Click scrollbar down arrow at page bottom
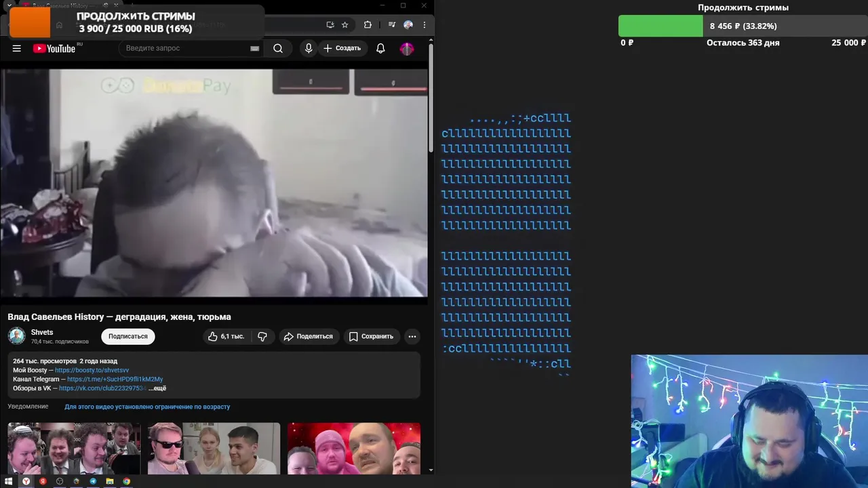 431,470
